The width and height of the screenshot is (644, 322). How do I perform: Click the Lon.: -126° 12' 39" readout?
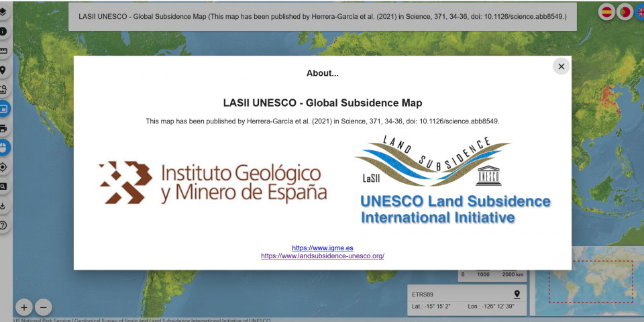click(491, 307)
